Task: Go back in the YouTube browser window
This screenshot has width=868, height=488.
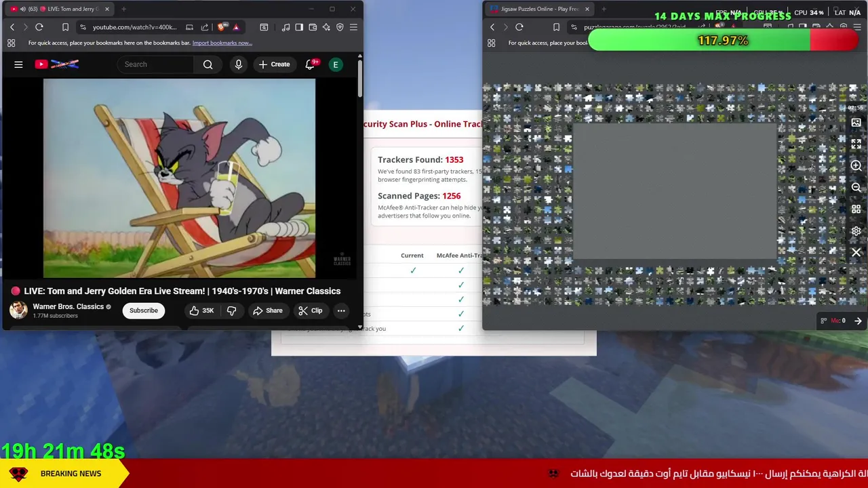Action: 12,27
